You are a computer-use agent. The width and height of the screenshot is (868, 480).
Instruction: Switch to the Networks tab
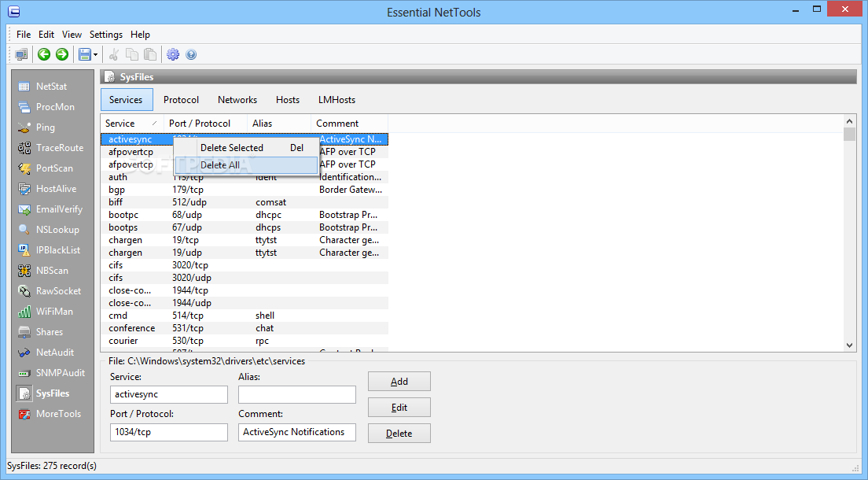pyautogui.click(x=237, y=100)
